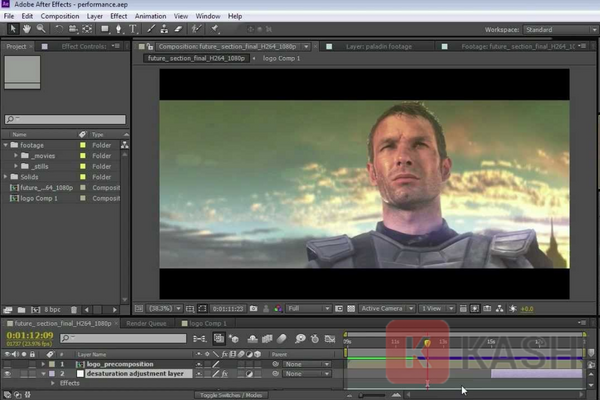Collapse the footage folder
Screen dimensions: 600x400
pos(5,145)
